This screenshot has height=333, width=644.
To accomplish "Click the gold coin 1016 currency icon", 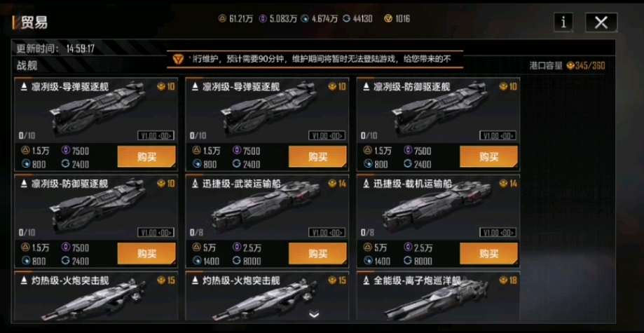I will click(x=388, y=18).
